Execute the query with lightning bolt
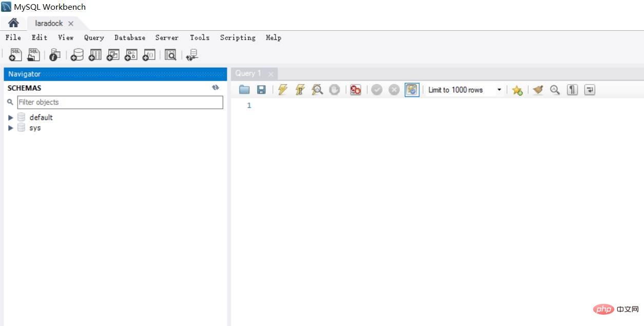644x326 pixels. [x=283, y=90]
